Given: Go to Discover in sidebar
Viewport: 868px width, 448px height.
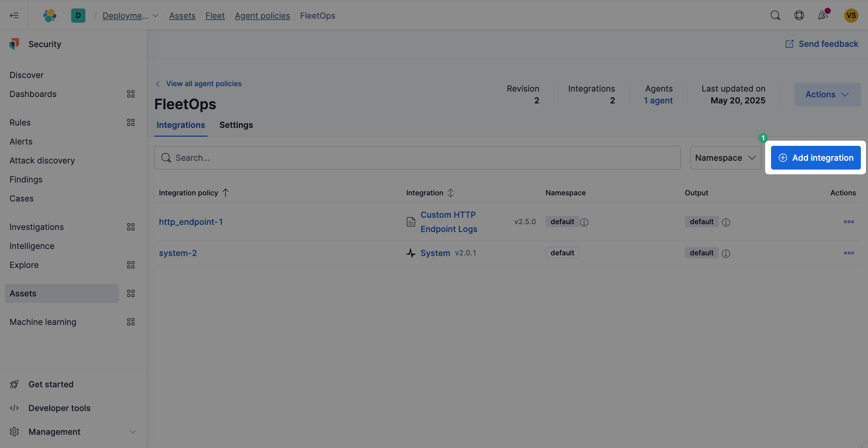Looking at the screenshot, I should 26,75.
